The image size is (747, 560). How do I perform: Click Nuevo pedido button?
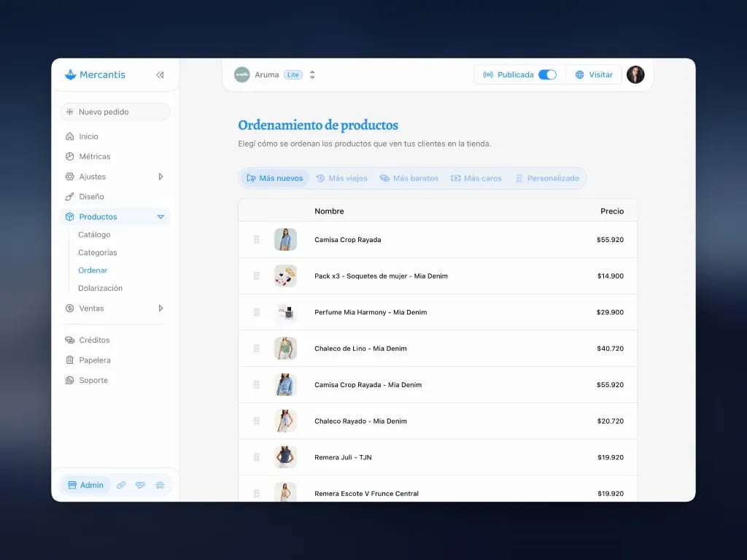[115, 112]
